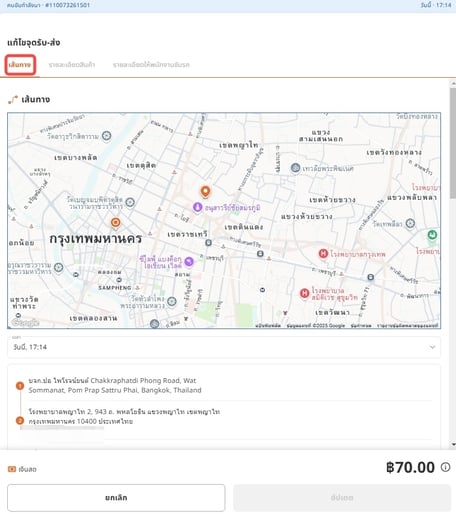Click the orange drop-off target marker on map

(115, 222)
